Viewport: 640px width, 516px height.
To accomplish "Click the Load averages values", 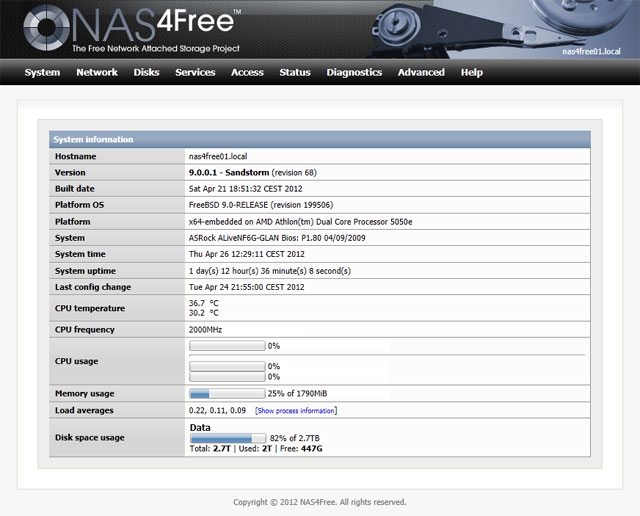I will 218,411.
